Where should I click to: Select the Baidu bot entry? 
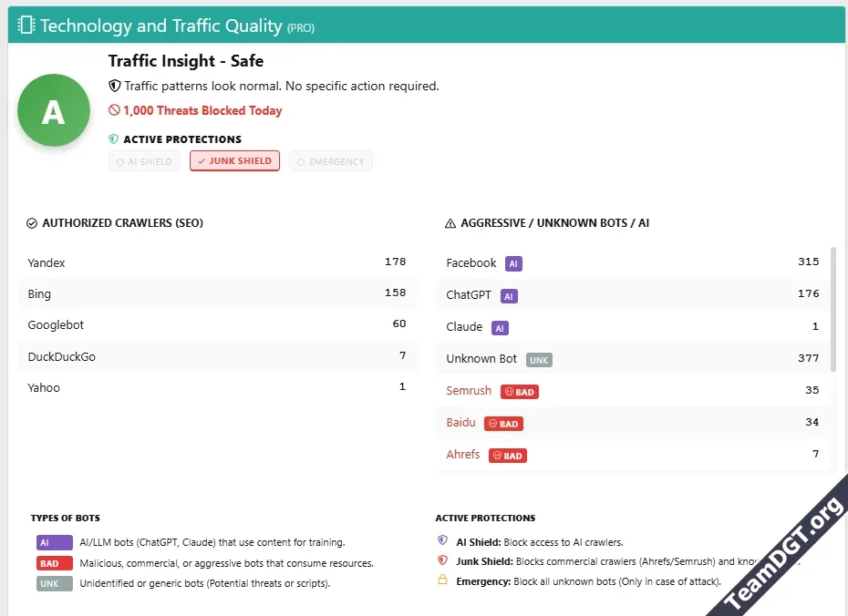coord(460,422)
